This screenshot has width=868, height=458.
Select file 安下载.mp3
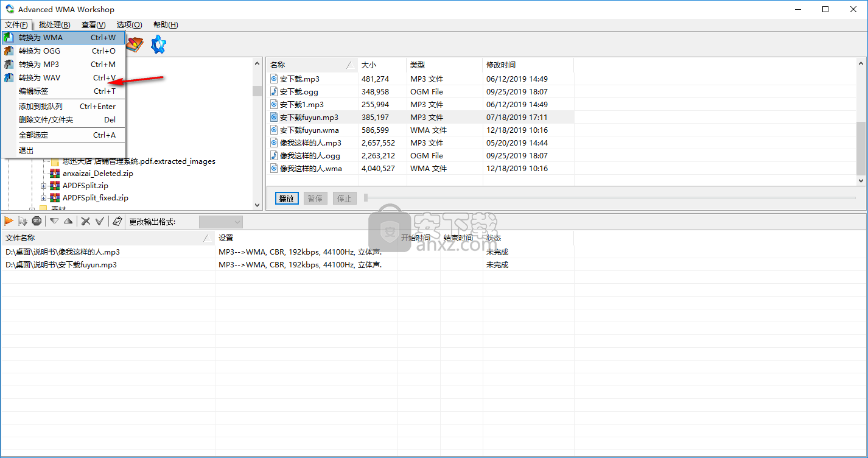299,79
